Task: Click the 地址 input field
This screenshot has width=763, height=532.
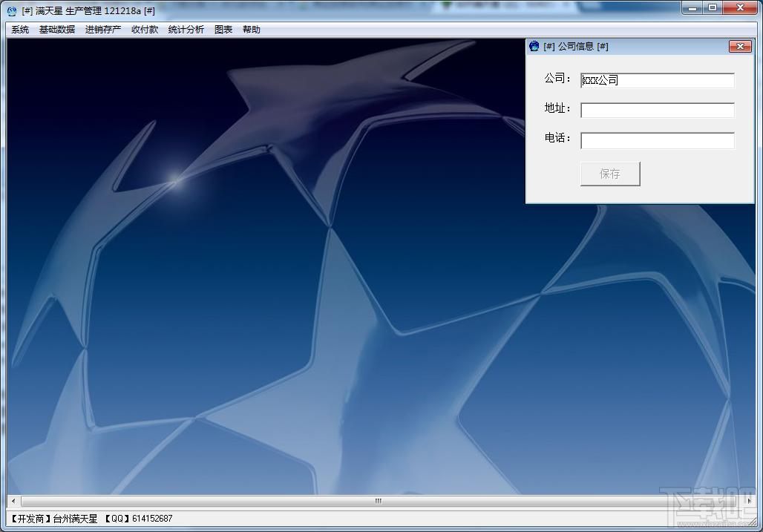Action: point(658,110)
